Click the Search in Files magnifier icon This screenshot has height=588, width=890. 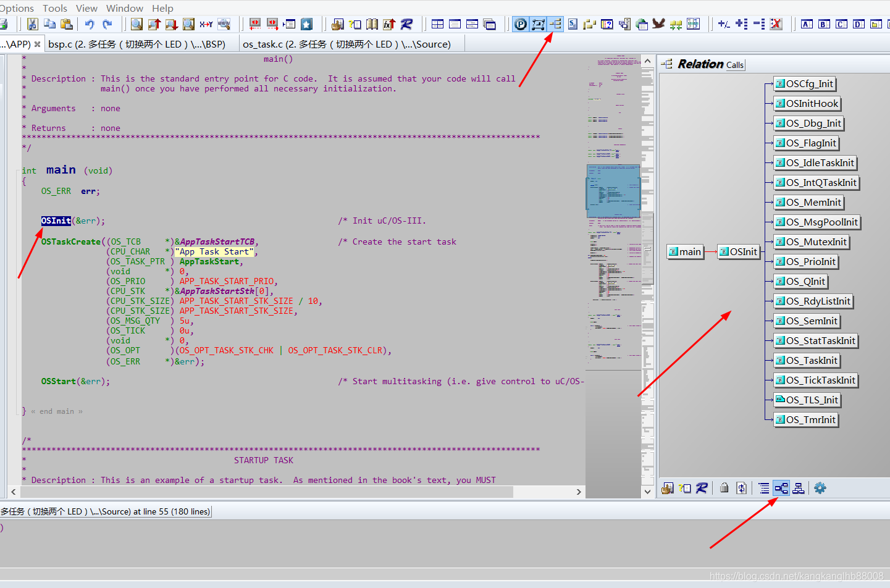[x=188, y=23]
